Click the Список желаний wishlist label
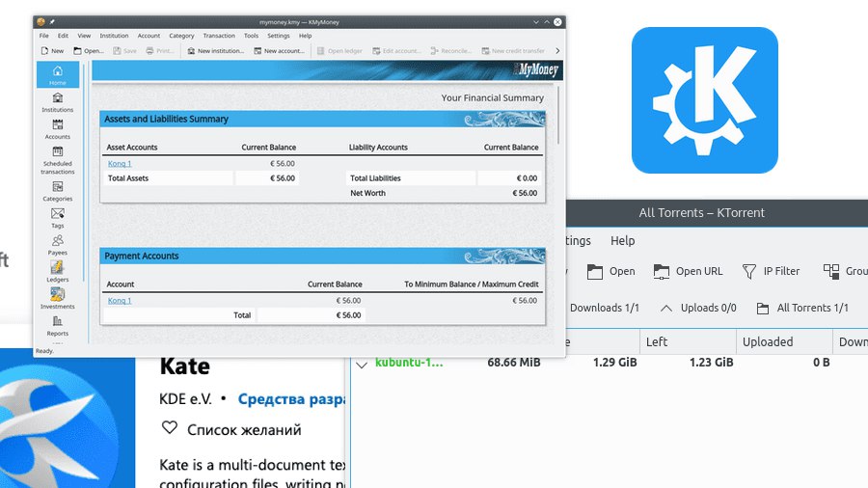Screen dimensions: 868x488 (244, 430)
